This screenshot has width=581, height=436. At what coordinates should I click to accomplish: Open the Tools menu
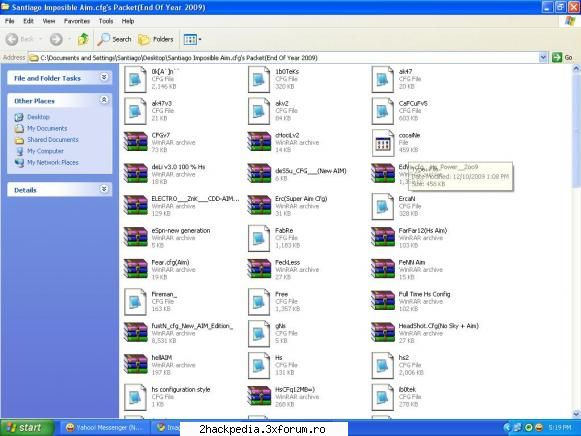(x=106, y=21)
